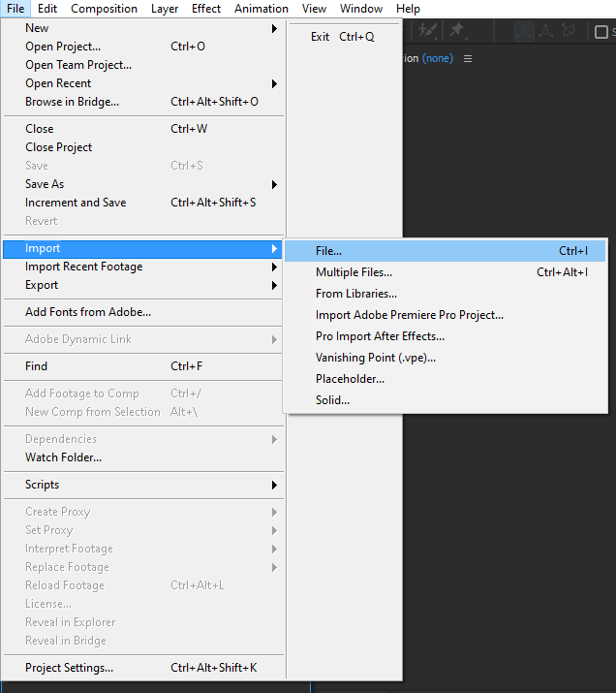Switch to World Axis mode
This screenshot has width=616, height=693.
tap(545, 31)
